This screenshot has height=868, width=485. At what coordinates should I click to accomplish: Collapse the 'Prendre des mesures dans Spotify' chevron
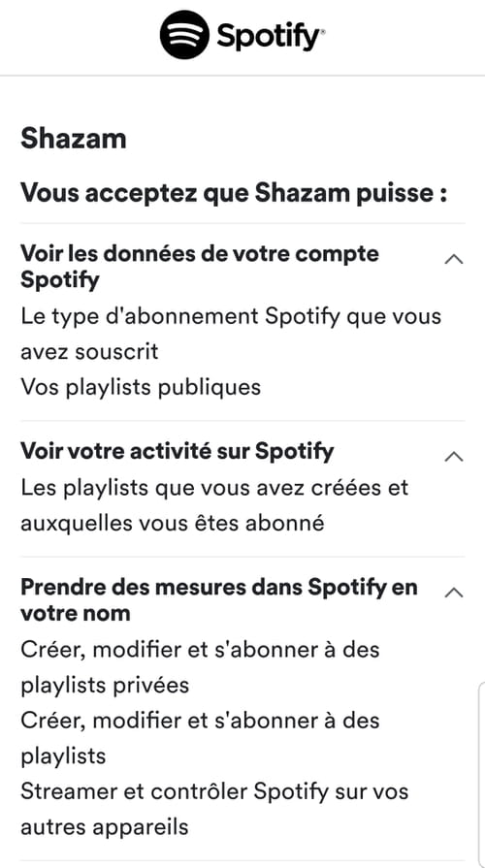(x=454, y=593)
